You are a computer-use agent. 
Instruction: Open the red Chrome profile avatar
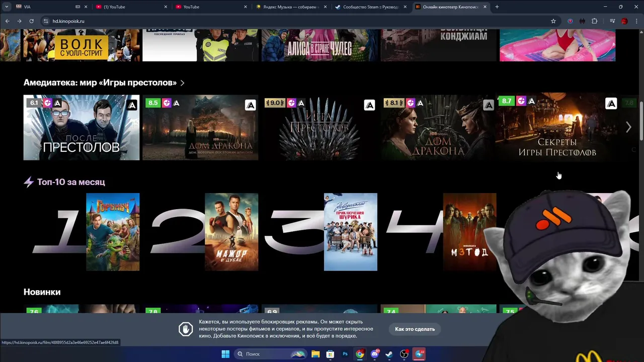coord(624,21)
